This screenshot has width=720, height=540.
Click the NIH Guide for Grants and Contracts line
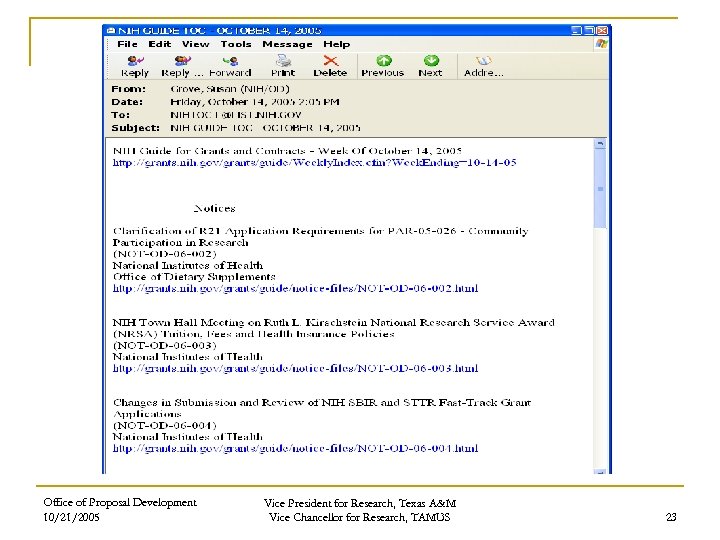click(x=287, y=151)
